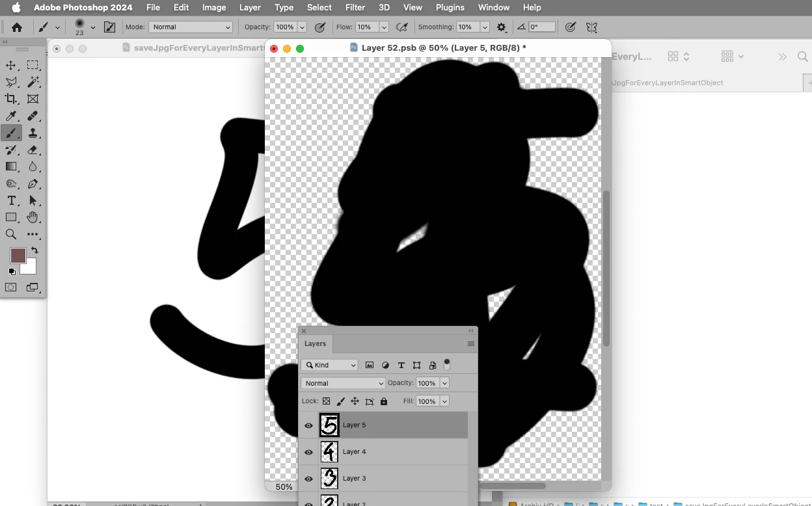Select the Path Selection tool

pos(33,200)
